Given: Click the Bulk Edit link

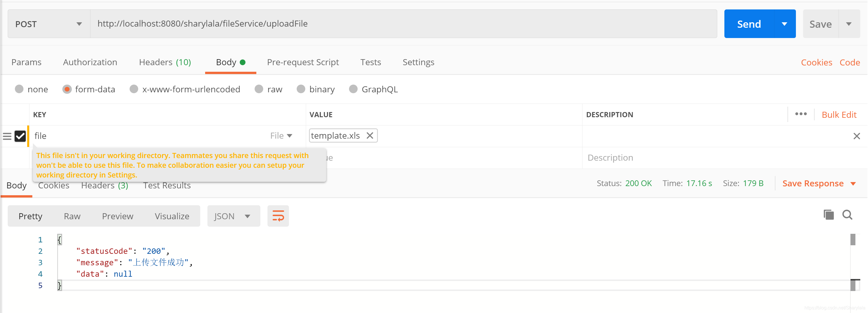Looking at the screenshot, I should (839, 115).
